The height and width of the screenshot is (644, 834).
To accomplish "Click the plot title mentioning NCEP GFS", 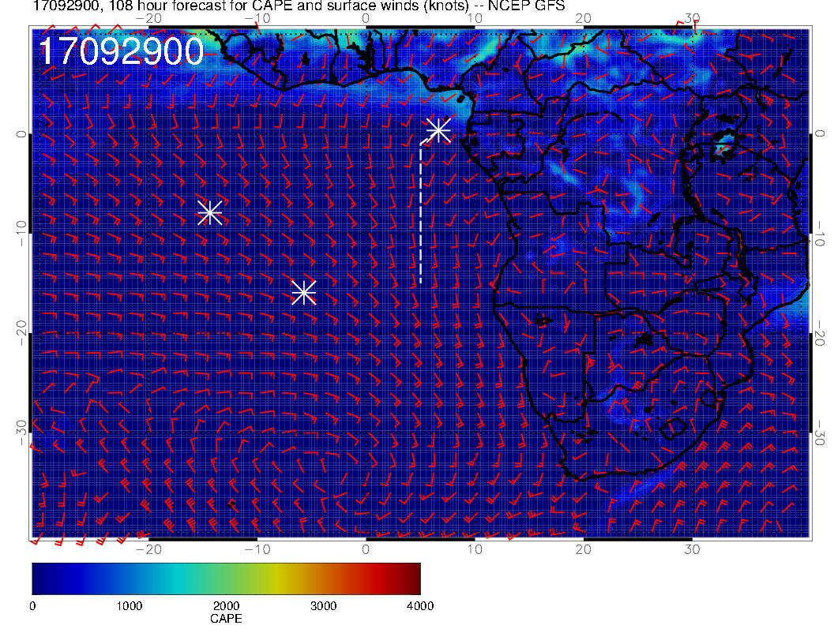I will [x=299, y=6].
